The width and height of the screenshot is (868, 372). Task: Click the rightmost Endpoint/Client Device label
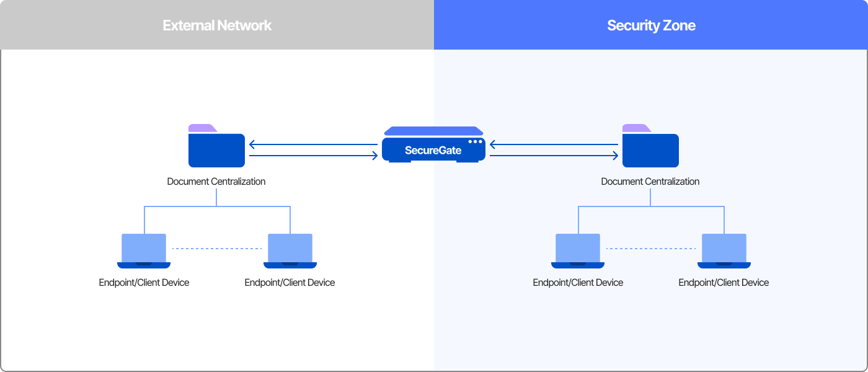(x=724, y=283)
